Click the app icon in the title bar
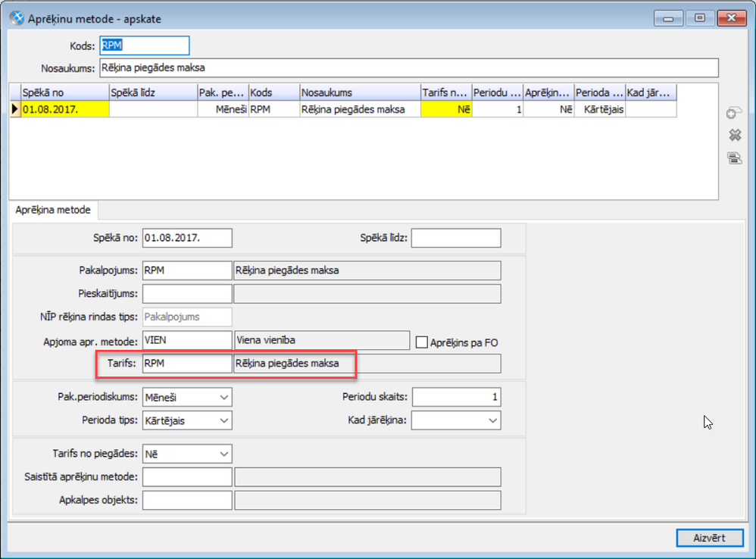Screen dimensions: 756x559 pos(16,18)
